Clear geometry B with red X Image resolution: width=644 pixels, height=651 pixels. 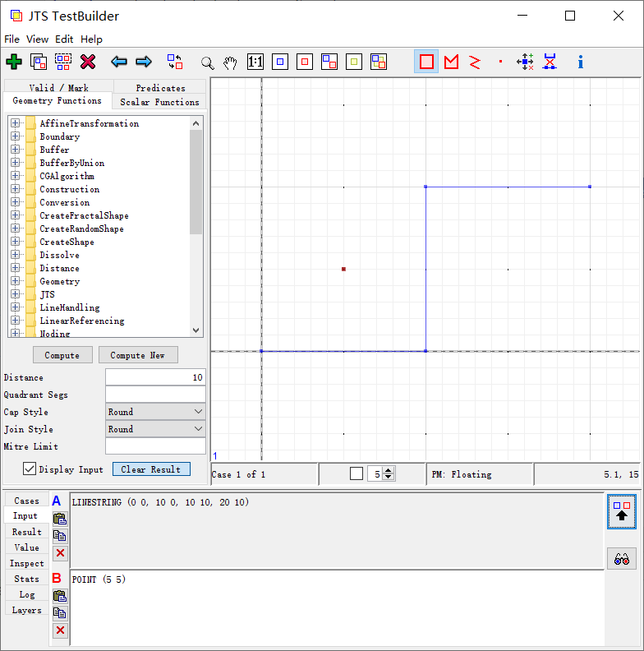tap(60, 630)
